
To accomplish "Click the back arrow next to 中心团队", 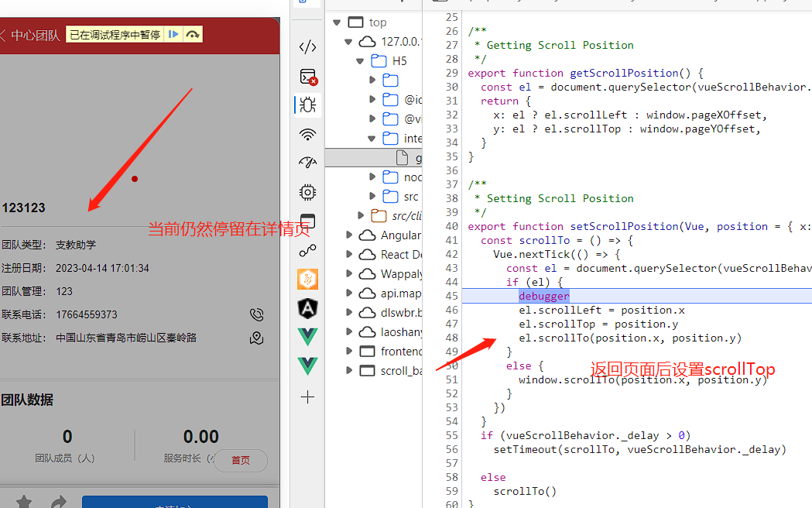I will (x=3, y=35).
